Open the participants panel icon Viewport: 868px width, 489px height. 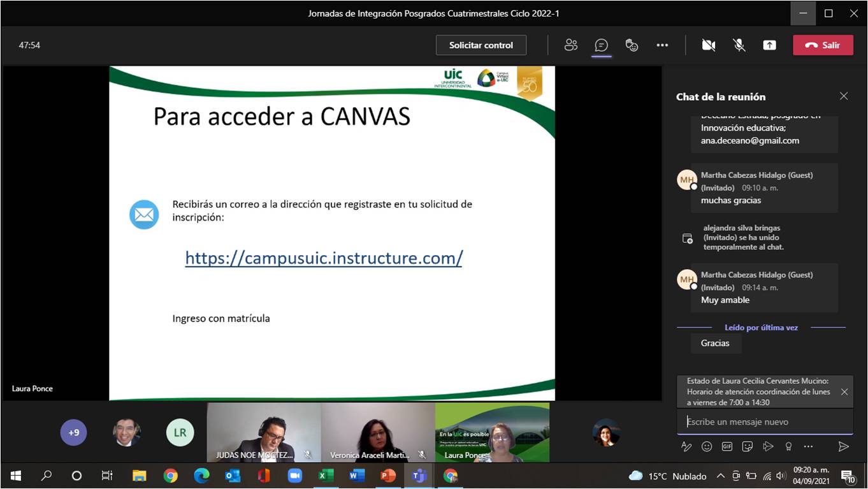(570, 45)
